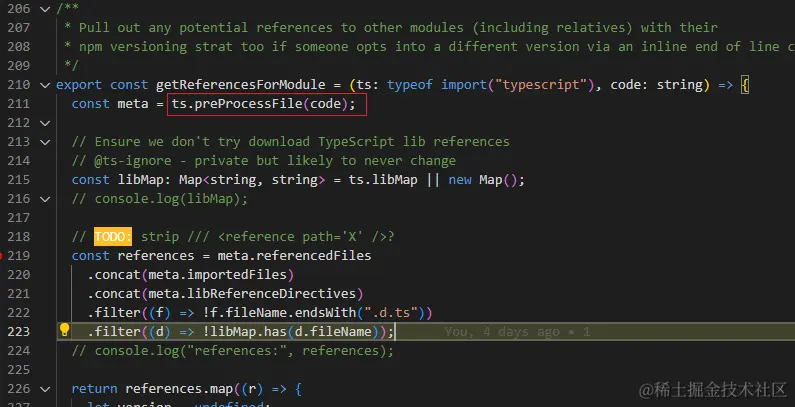Collapse the references.map fold arrow at line 226
Image resolution: width=795 pixels, height=407 pixels.
point(45,389)
